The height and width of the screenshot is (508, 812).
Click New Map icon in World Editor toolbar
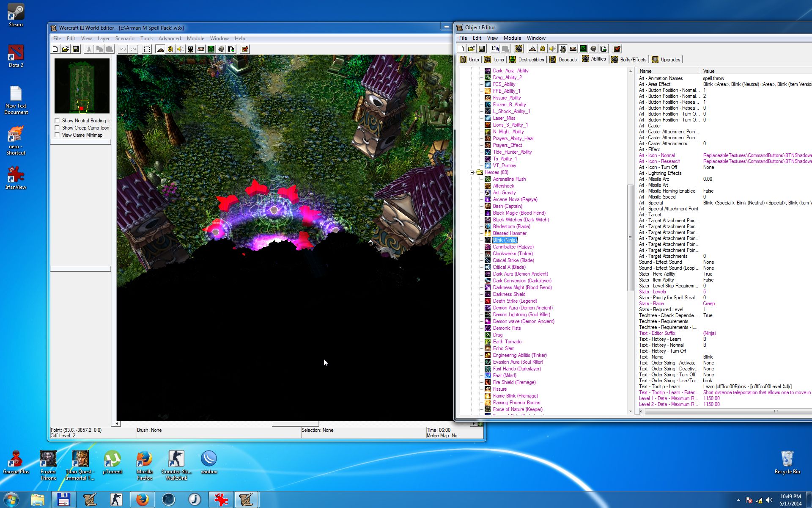(55, 49)
